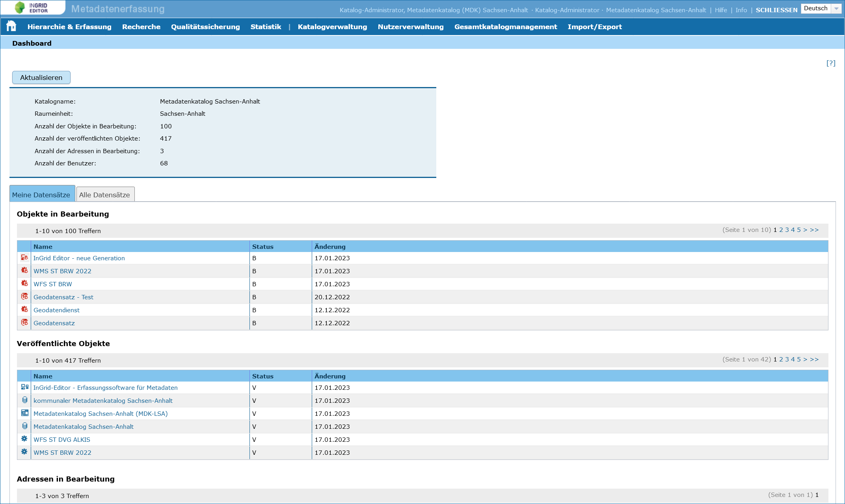Click the value 417 for veröffentlichte Objekte

[x=166, y=139]
